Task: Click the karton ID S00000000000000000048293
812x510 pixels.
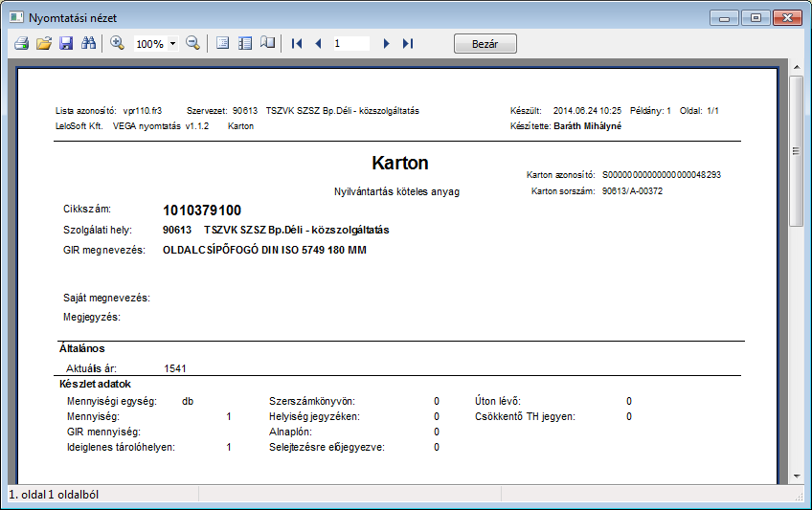Action: (662, 175)
